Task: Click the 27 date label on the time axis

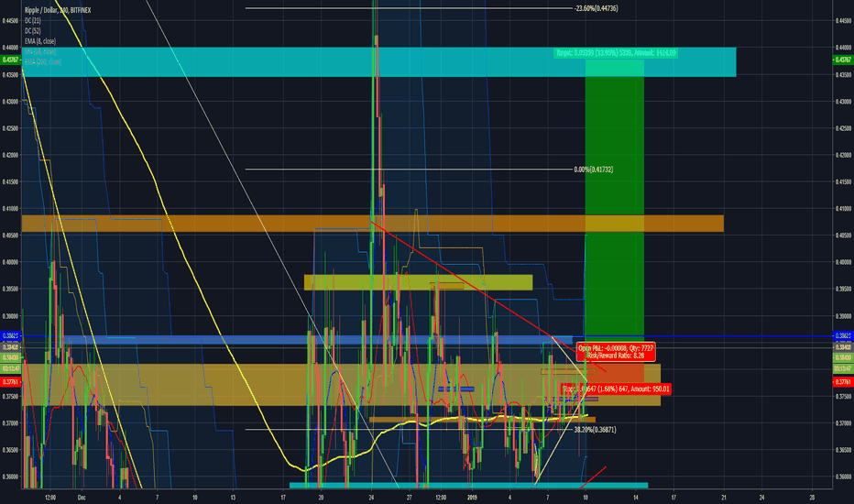Action: click(x=409, y=497)
